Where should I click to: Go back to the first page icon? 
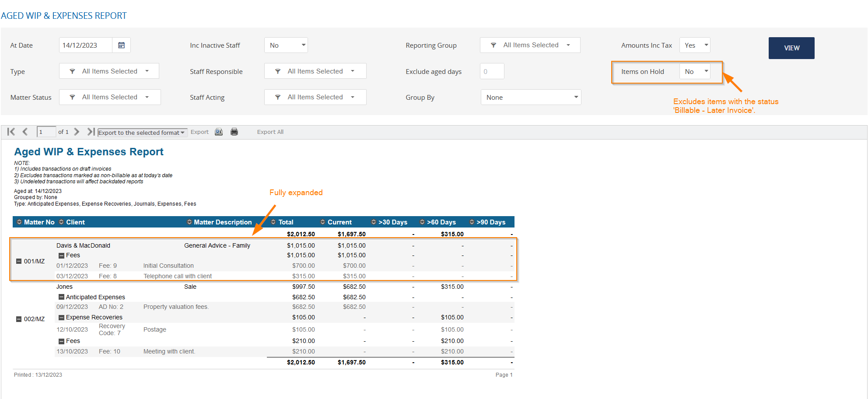pos(11,132)
